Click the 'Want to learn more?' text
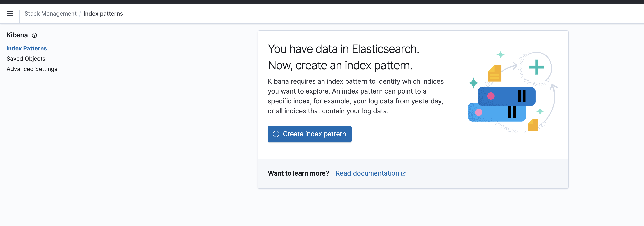 (x=298, y=173)
